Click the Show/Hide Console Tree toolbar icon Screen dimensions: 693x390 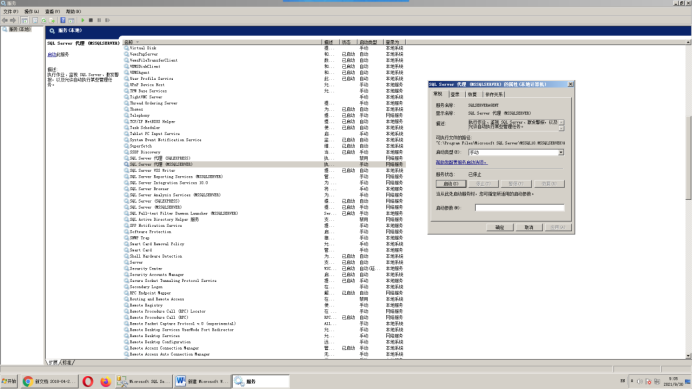pyautogui.click(x=25, y=20)
